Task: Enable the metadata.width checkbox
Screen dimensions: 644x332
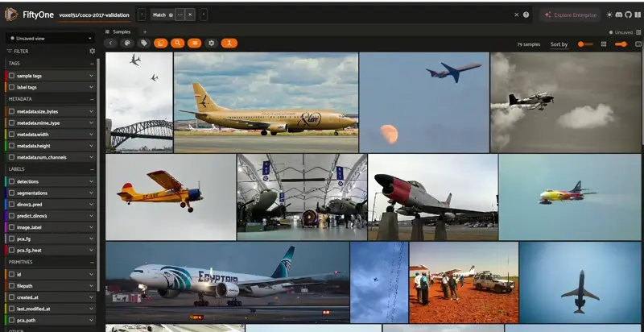Action: (12, 135)
